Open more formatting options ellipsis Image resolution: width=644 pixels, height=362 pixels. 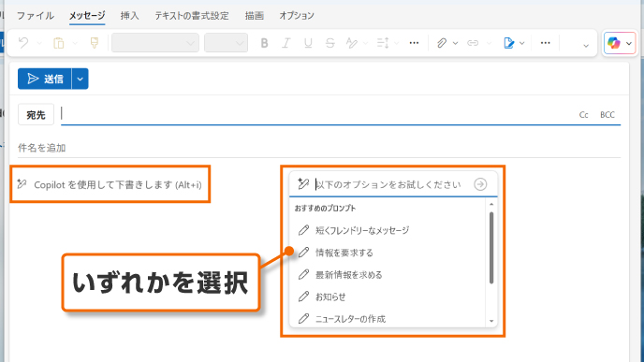pos(414,43)
